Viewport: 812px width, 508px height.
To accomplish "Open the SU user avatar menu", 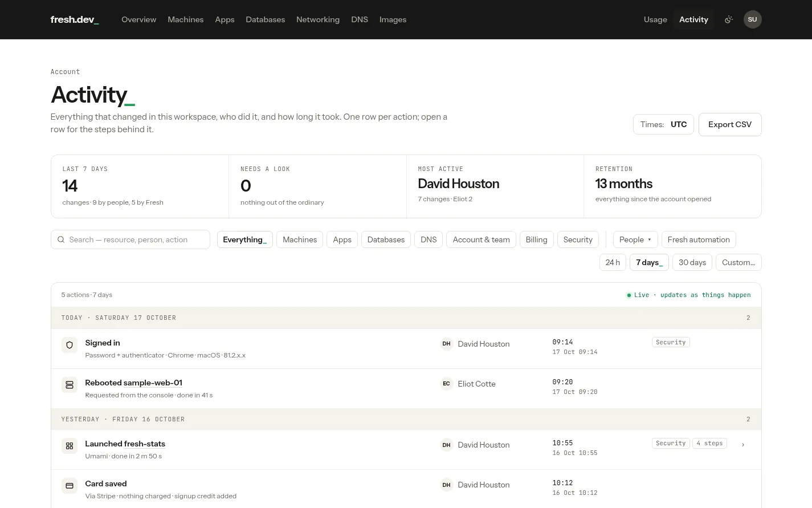I will point(752,19).
